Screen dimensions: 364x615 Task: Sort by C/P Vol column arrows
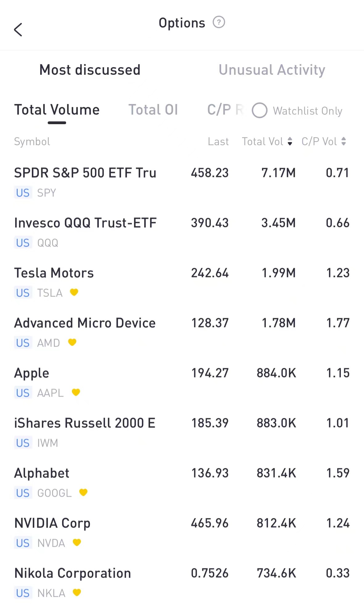point(344,141)
